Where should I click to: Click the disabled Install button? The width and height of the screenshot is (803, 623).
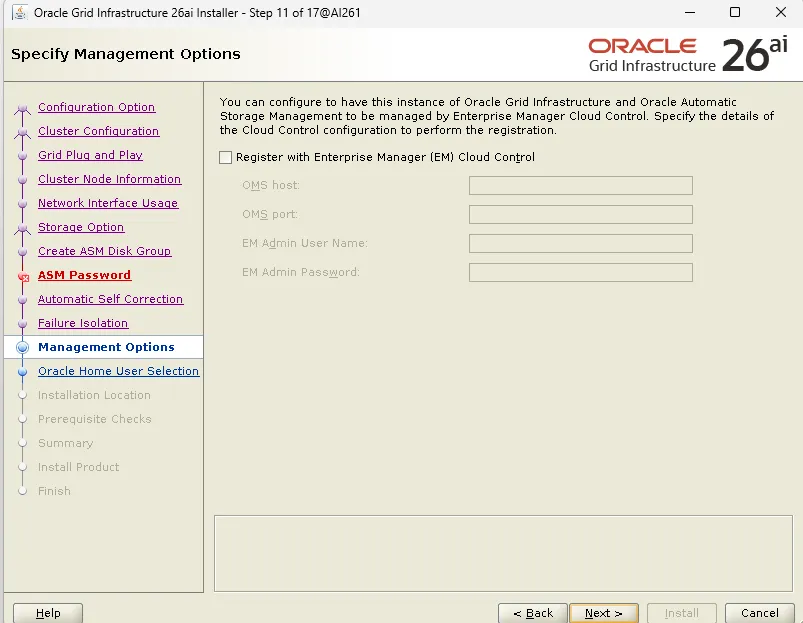pos(682,613)
